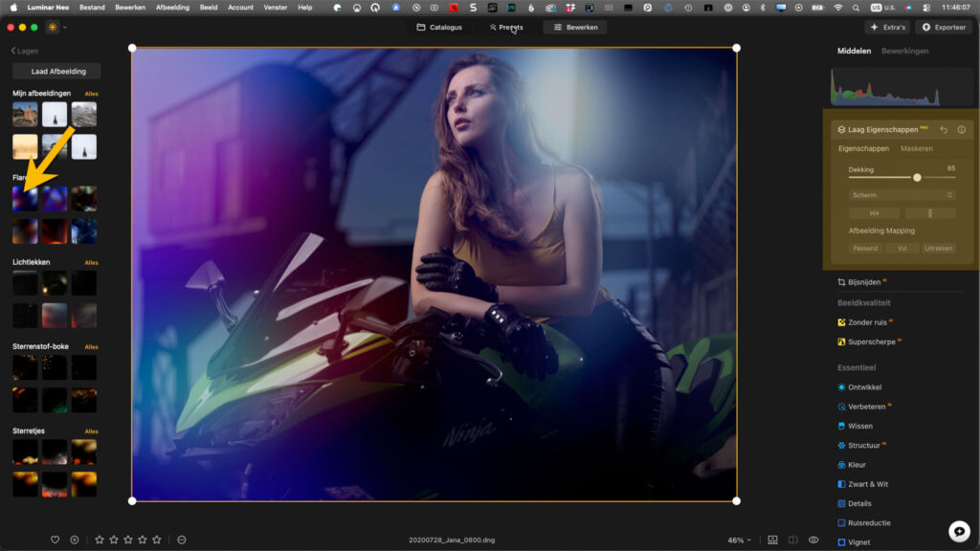This screenshot has height=551, width=980.
Task: Switch to the Bewerkingen tab
Action: (904, 52)
